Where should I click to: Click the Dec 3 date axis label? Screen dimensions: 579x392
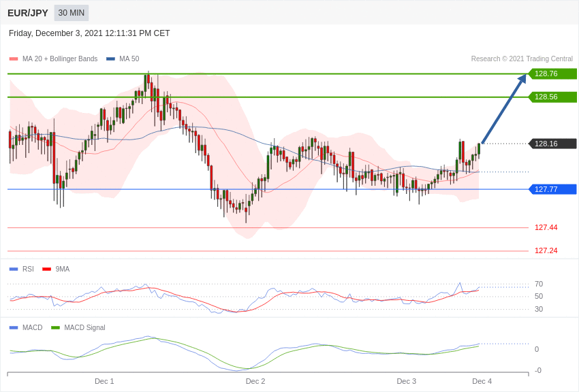[x=407, y=381]
